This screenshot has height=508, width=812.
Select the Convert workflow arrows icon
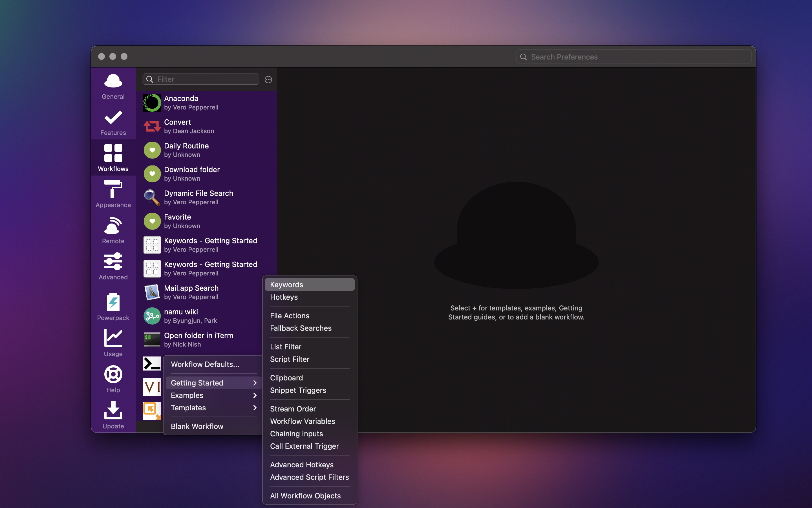coord(152,126)
